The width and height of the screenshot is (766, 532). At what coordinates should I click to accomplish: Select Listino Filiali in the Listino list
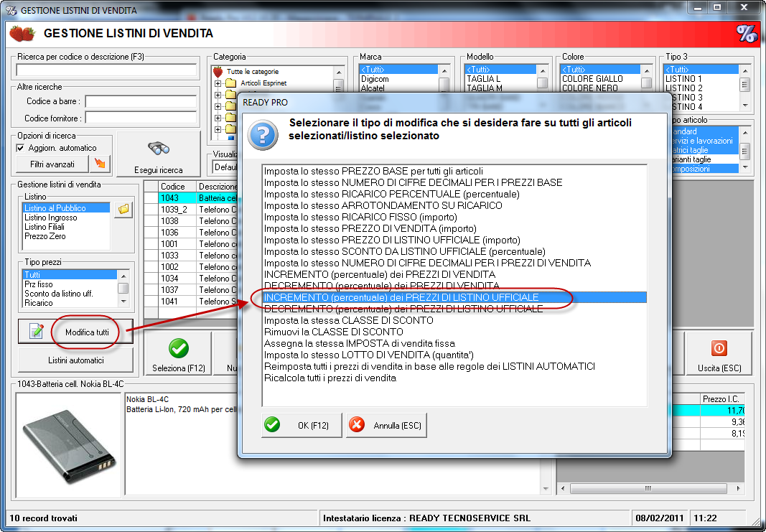(x=45, y=227)
